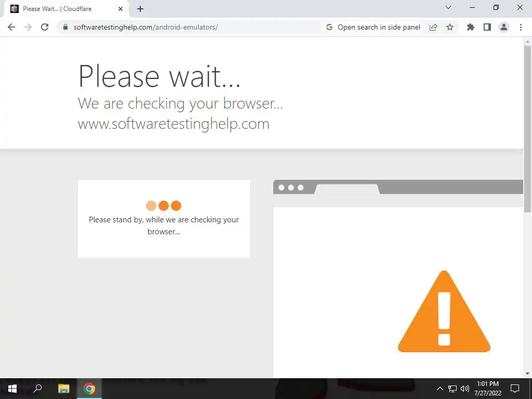Click the forward navigation arrow

(28, 27)
